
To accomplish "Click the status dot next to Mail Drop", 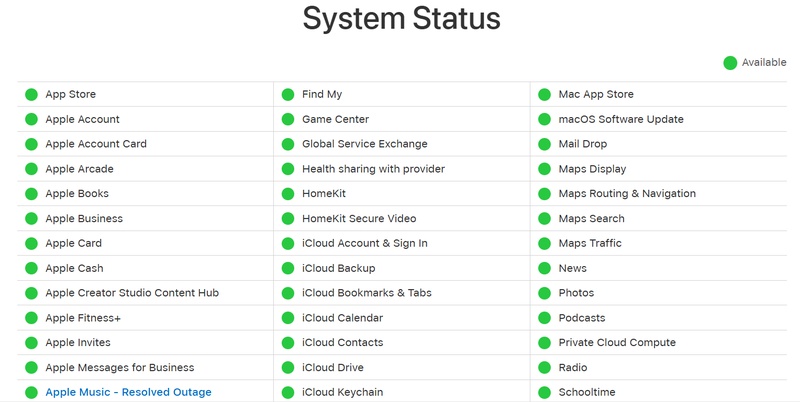I will click(545, 144).
